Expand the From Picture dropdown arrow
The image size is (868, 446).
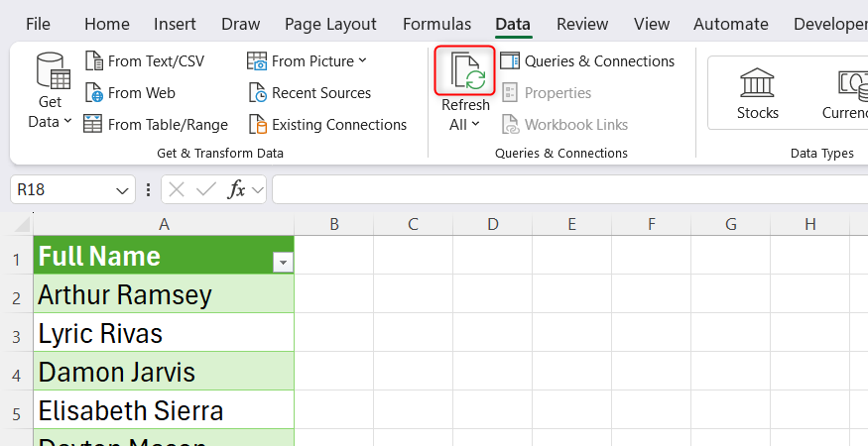tap(362, 60)
